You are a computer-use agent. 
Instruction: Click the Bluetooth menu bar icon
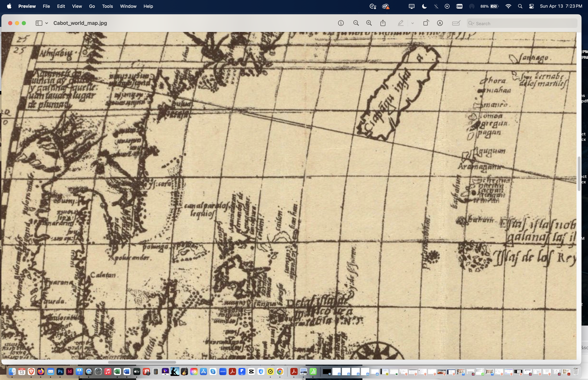click(x=436, y=6)
